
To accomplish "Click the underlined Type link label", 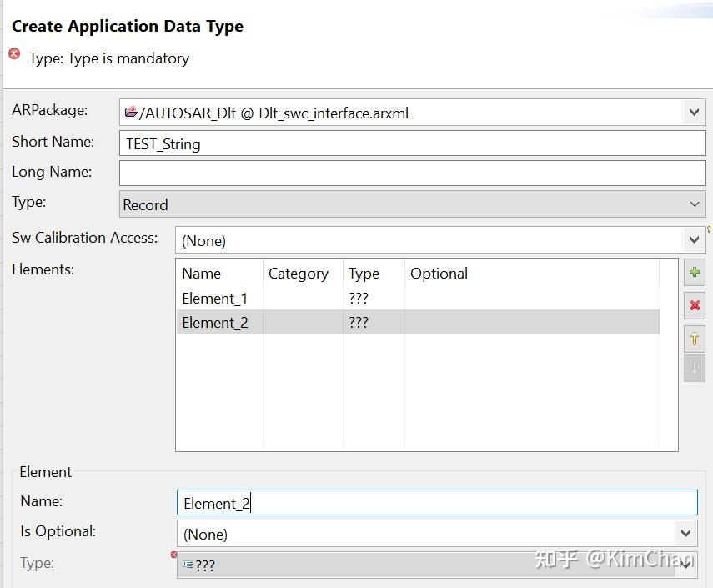I will pyautogui.click(x=37, y=563).
